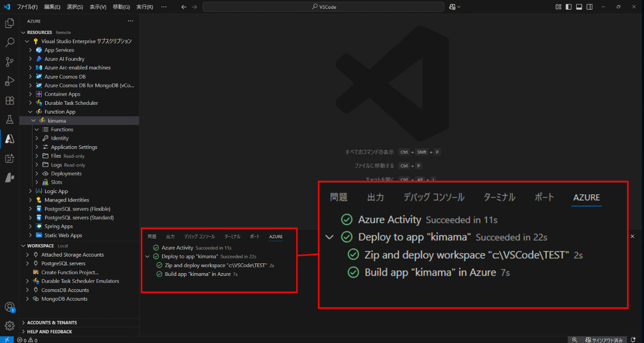Collapse the kimama function app node
The height and width of the screenshot is (343, 644).
click(x=34, y=121)
